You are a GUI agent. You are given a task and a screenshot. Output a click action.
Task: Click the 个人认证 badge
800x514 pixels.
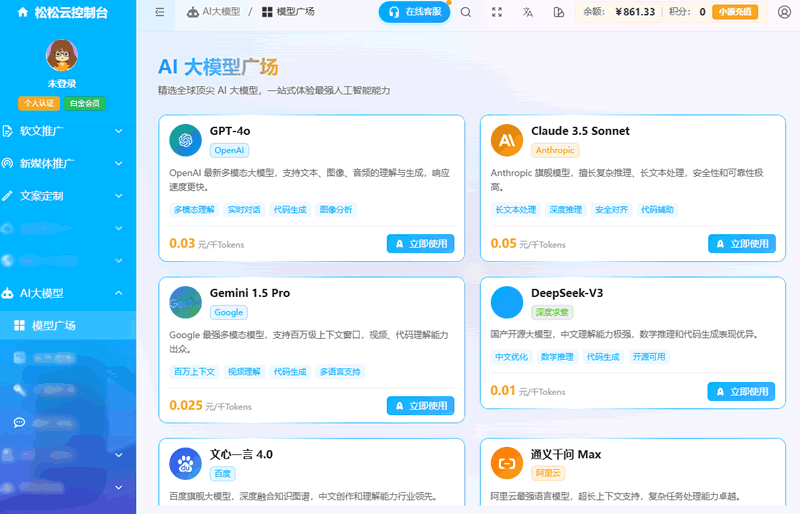[39, 103]
